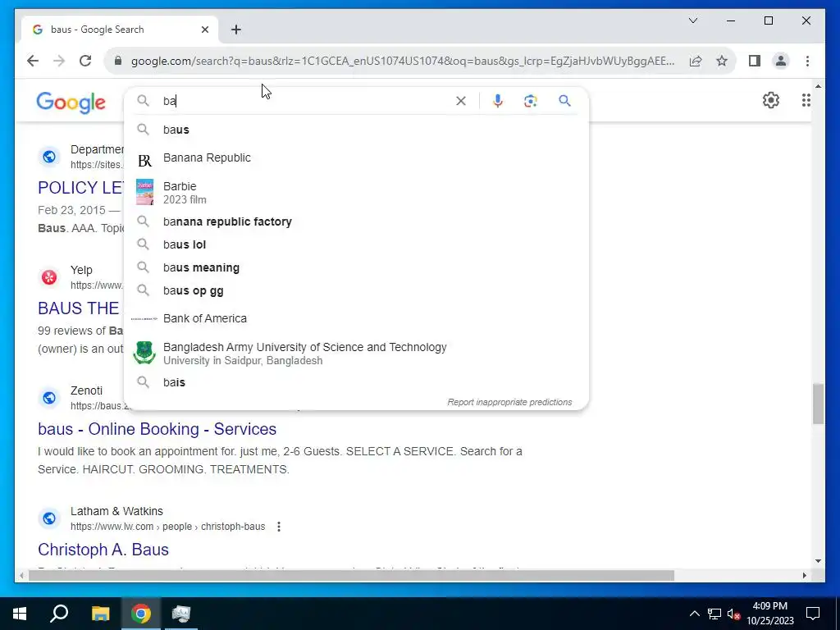
Task: Start voice search with microphone icon
Action: coord(498,101)
